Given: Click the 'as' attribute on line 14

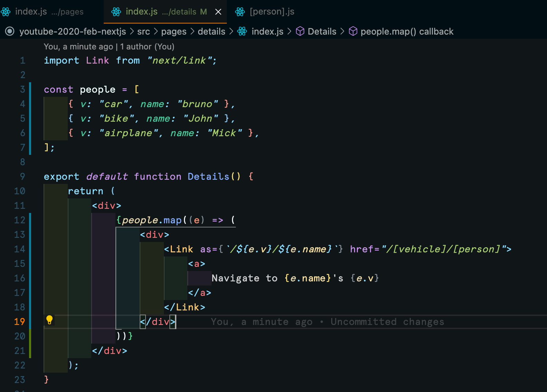Looking at the screenshot, I should (x=206, y=249).
